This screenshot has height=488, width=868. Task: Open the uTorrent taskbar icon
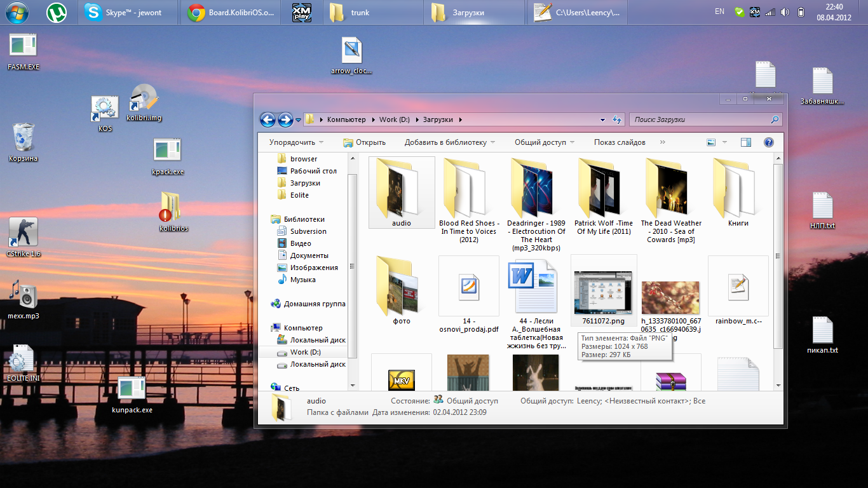[58, 12]
